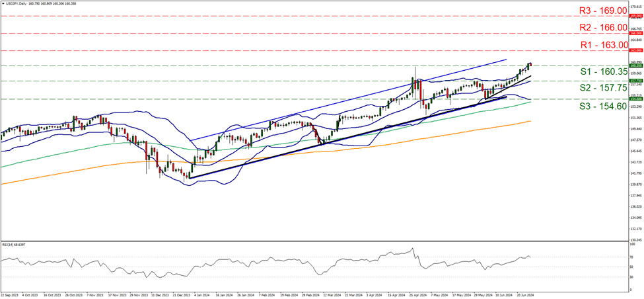
Task: Click the 151.365 price scale value
Action: tap(635, 118)
